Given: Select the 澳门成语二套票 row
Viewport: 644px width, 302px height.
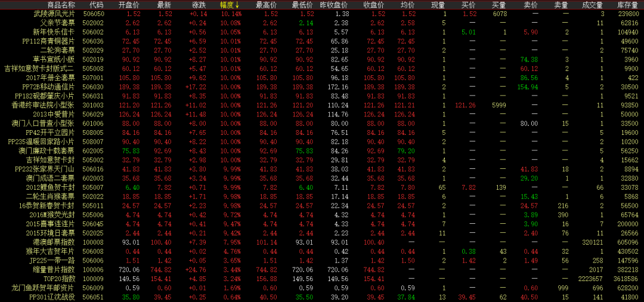Looking at the screenshot, I should (51, 177).
